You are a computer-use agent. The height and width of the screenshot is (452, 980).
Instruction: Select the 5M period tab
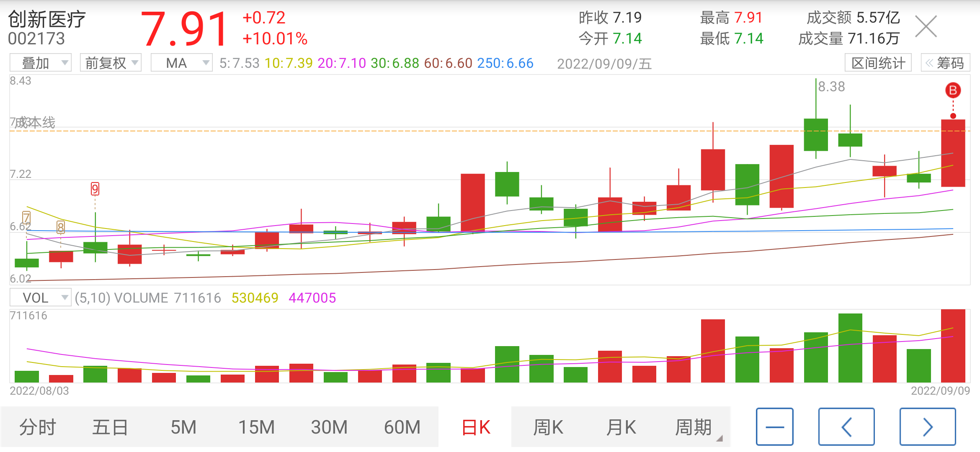(x=183, y=427)
